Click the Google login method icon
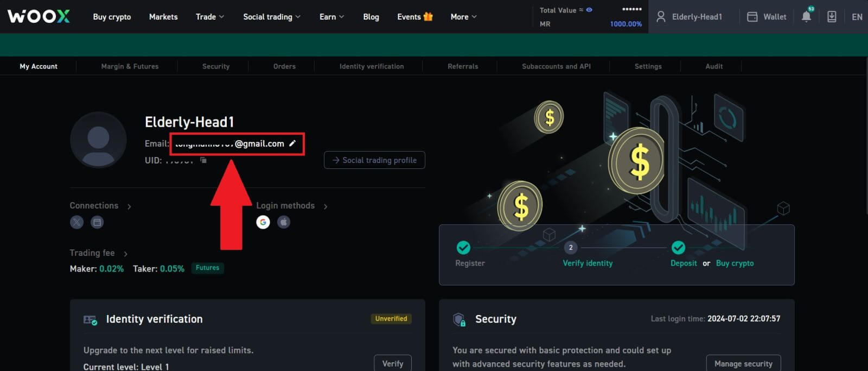Screen dimensions: 868x371 click(x=263, y=222)
